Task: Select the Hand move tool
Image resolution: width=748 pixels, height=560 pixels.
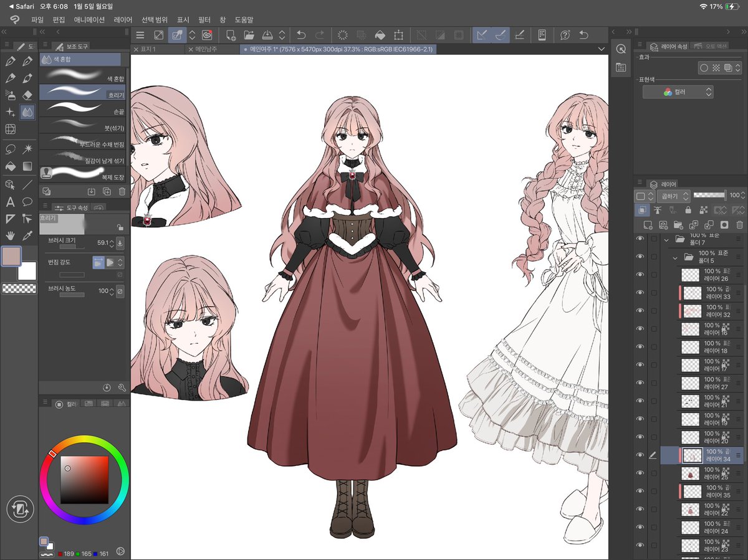Action: tap(10, 236)
